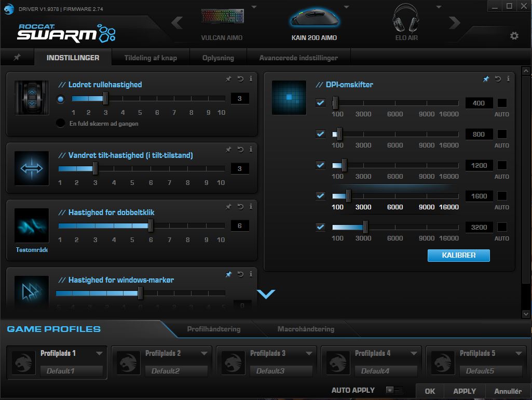Confirm with the OK button
532x400 pixels.
point(430,391)
